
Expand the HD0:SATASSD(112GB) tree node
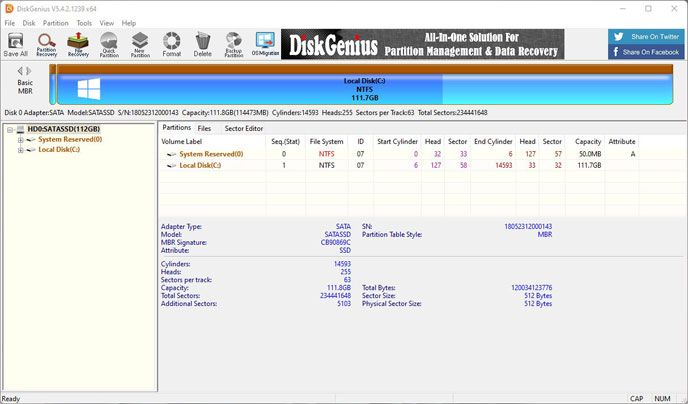[x=10, y=129]
